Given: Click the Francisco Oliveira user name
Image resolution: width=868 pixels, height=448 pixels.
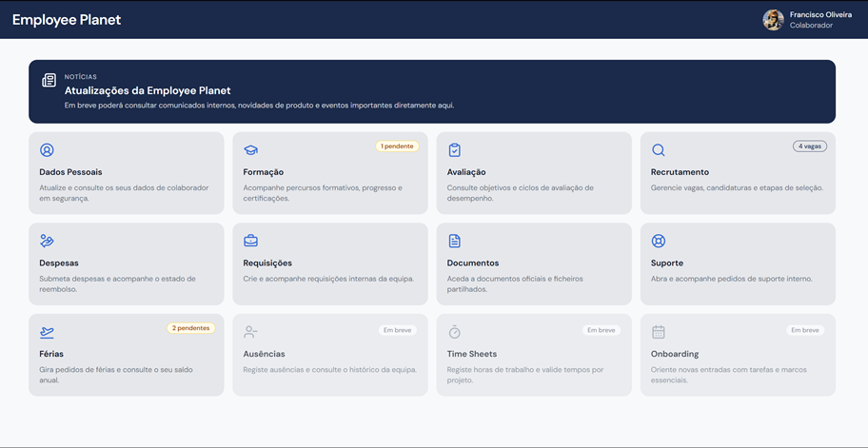Looking at the screenshot, I should (820, 14).
